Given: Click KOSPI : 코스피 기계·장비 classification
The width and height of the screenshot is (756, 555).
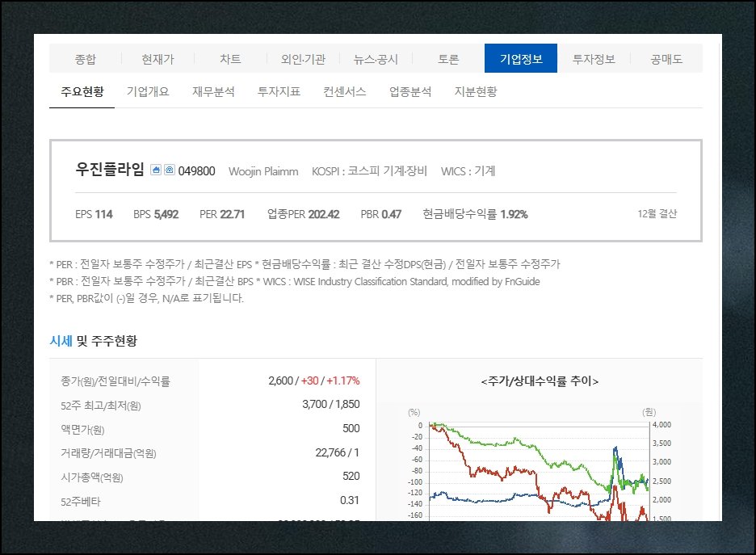Looking at the screenshot, I should pyautogui.click(x=369, y=171).
